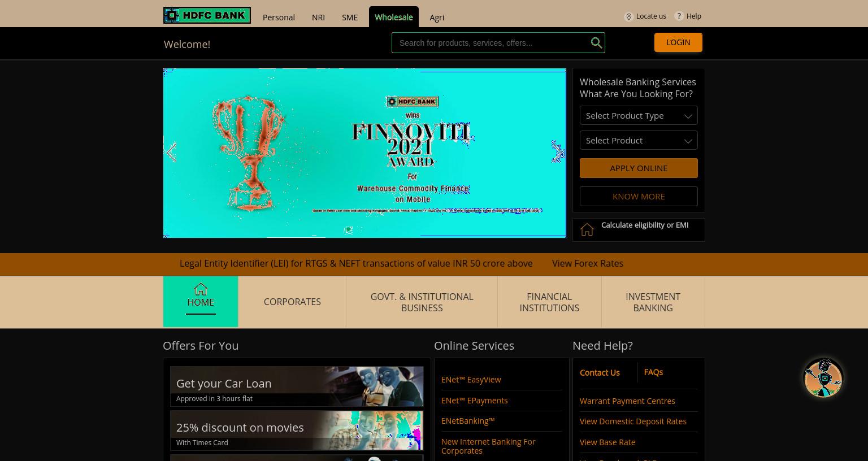This screenshot has height=461, width=868.
Task: Open the 25% discount on movies offer
Action: 297,430
